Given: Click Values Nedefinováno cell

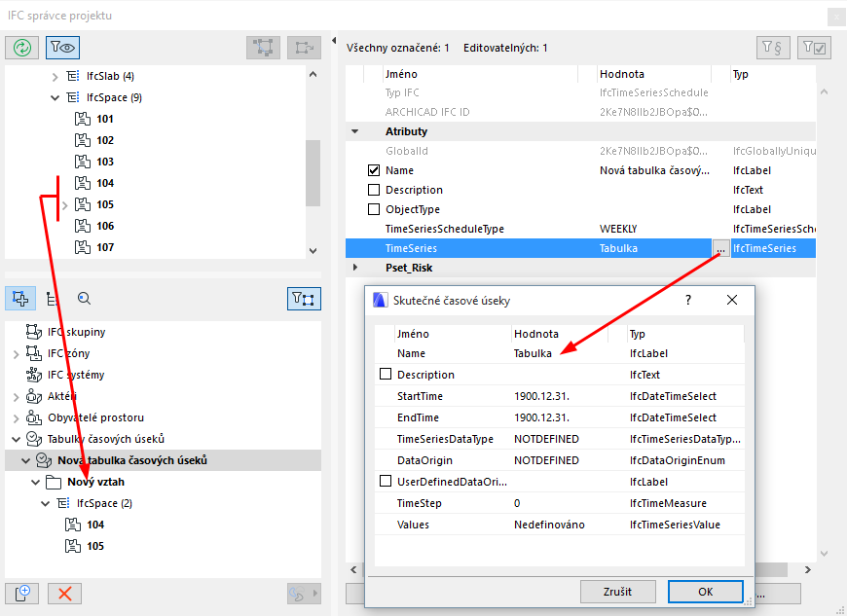Looking at the screenshot, I should (x=549, y=525).
